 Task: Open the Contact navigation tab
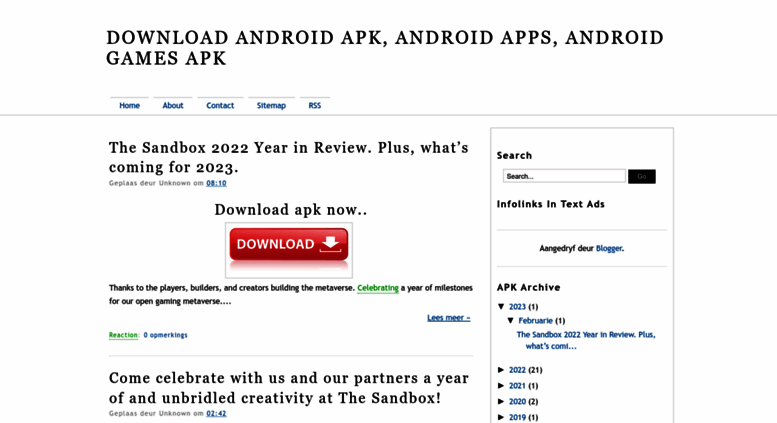coord(220,106)
